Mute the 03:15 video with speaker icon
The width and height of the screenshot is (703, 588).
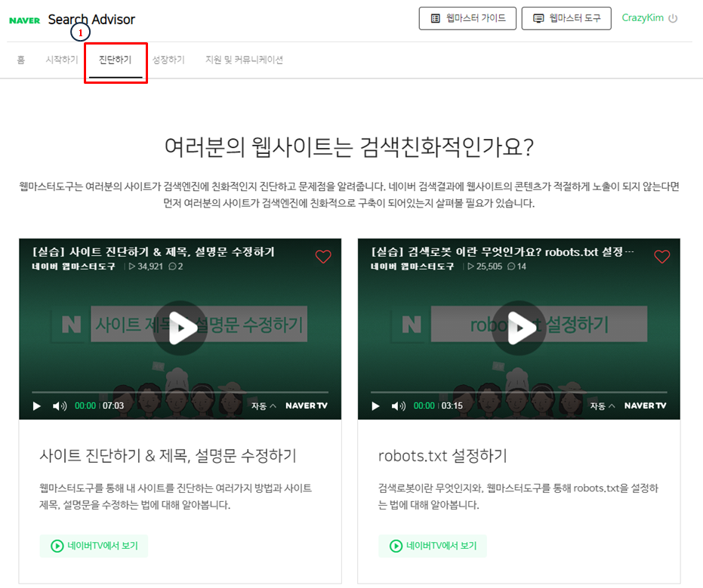pyautogui.click(x=399, y=406)
